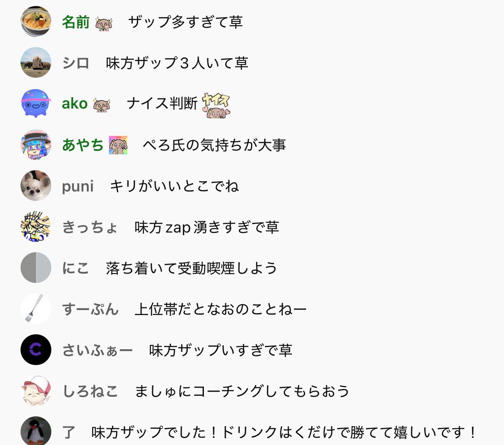
Task: Click the white dog avatar of puni
Action: (x=35, y=186)
